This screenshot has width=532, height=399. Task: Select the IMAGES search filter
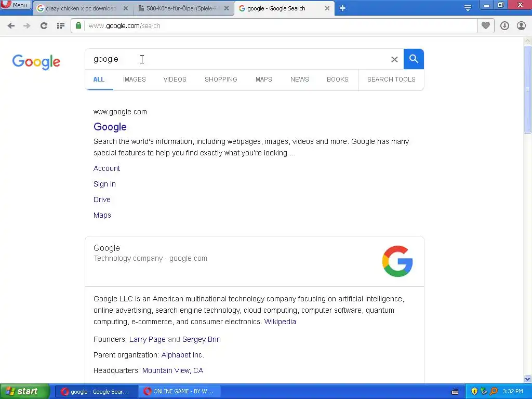pos(135,79)
